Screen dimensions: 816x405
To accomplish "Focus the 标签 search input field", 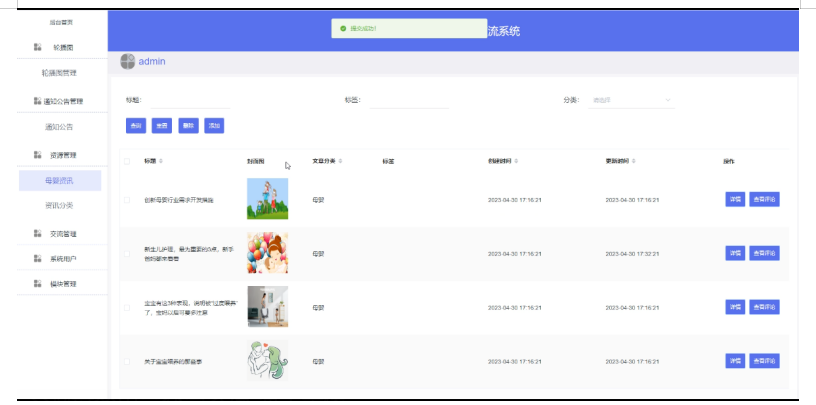I will tap(409, 100).
